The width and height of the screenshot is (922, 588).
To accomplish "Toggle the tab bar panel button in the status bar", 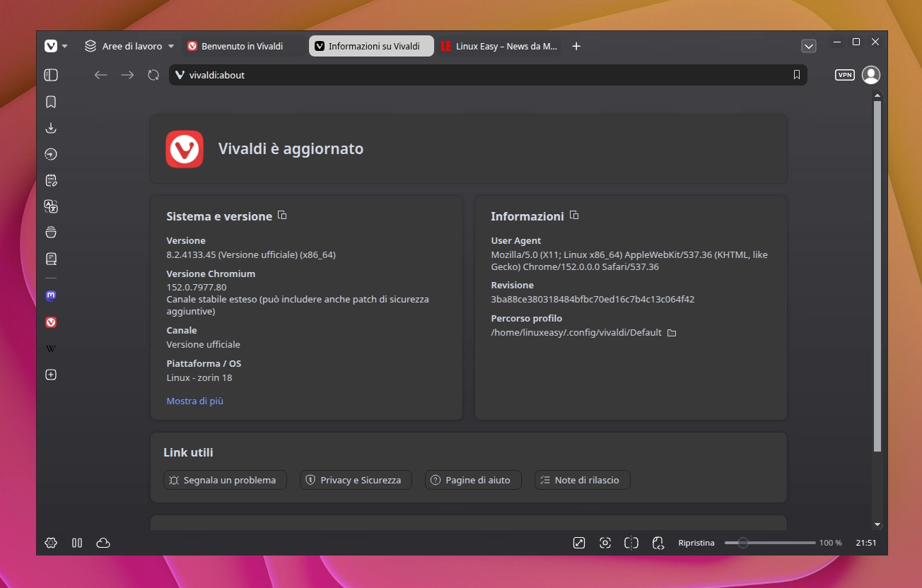I will (x=77, y=543).
